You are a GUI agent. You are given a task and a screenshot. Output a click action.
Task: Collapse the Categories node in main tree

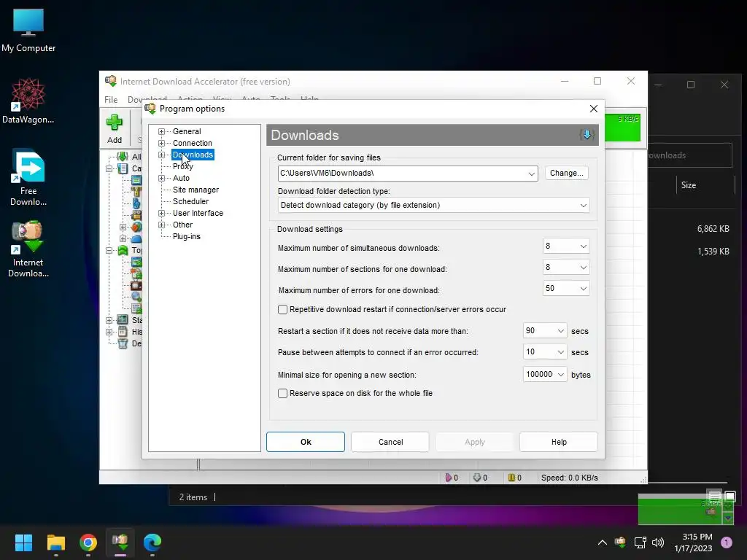pyautogui.click(x=109, y=168)
